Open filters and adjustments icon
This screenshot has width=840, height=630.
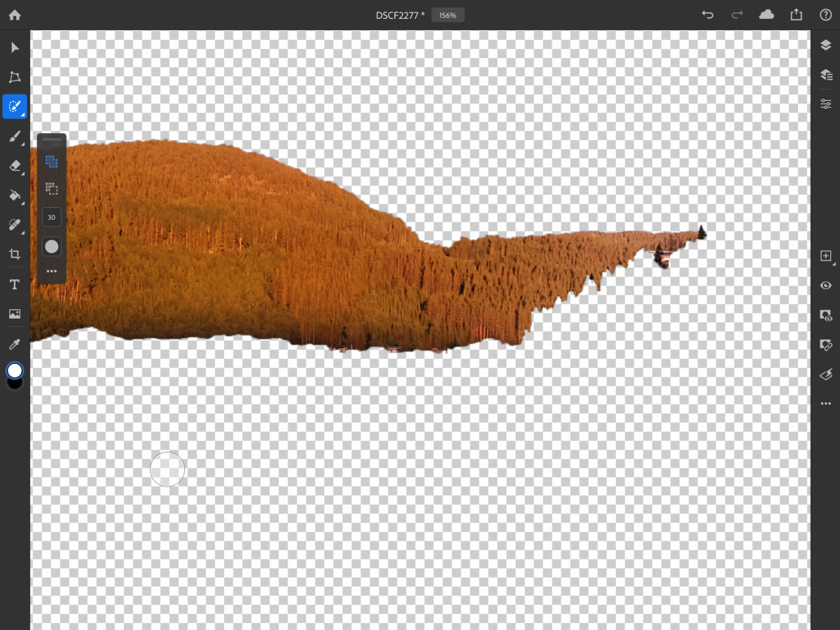pyautogui.click(x=826, y=374)
